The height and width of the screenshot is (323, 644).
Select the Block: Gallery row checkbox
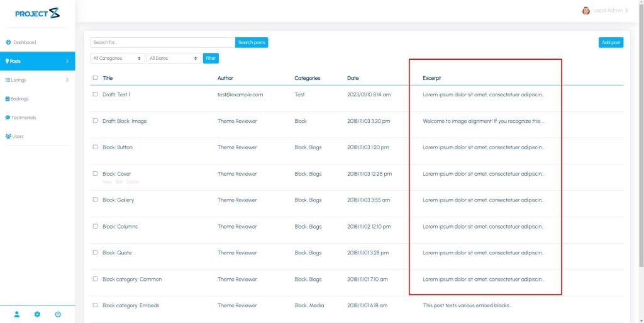(95, 200)
